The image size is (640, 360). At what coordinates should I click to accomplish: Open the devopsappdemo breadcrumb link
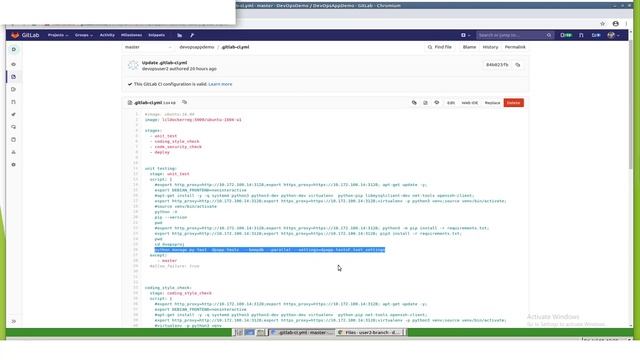(197, 47)
